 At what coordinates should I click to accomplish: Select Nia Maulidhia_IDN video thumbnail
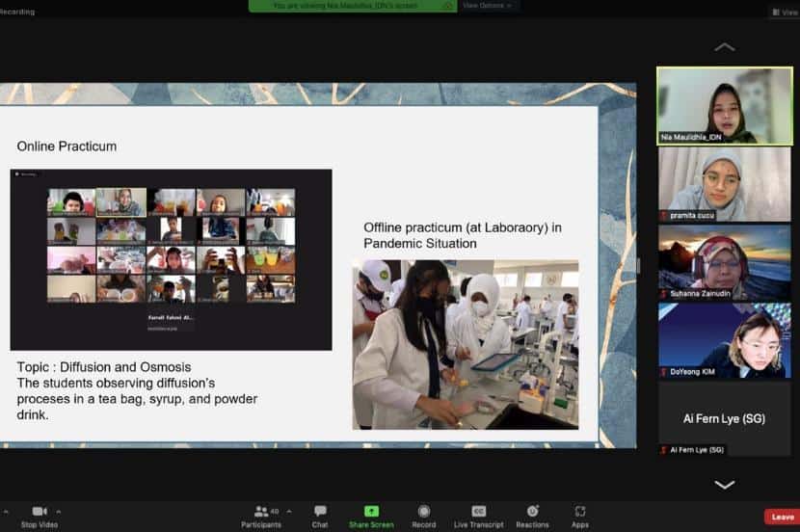point(724,106)
